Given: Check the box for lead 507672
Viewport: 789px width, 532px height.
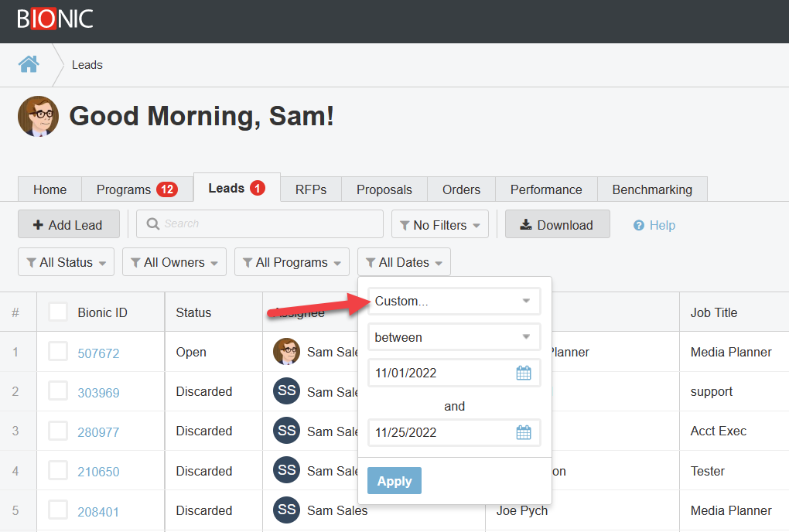Looking at the screenshot, I should (58, 352).
